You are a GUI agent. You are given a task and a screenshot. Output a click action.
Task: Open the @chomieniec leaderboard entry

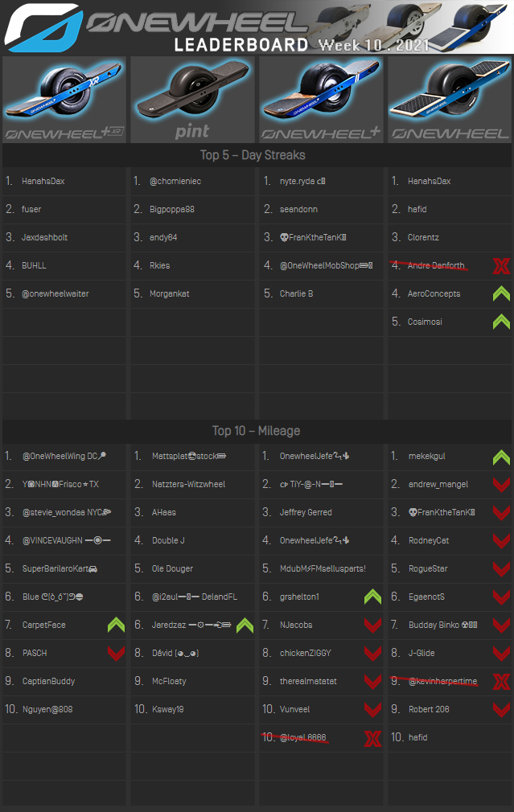175,182
